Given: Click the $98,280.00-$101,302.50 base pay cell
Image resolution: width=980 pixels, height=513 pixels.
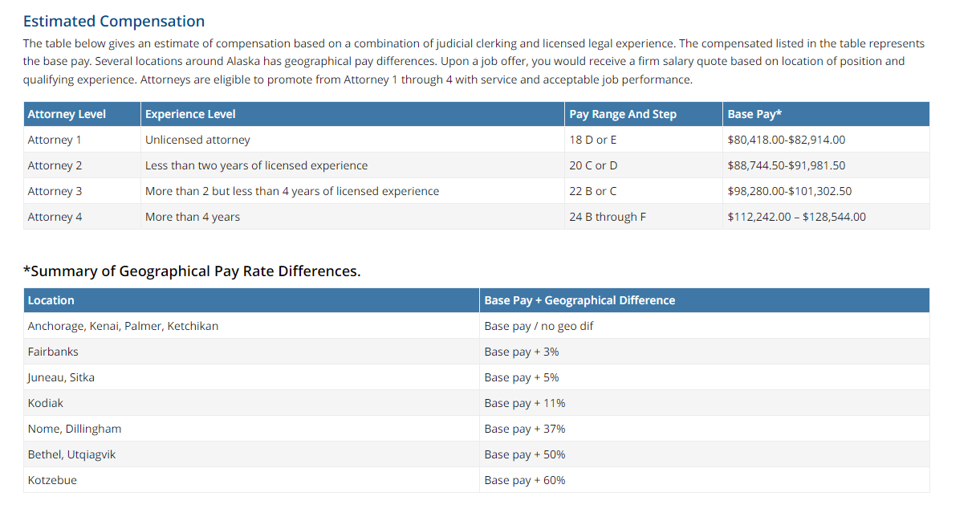Looking at the screenshot, I should tap(790, 191).
